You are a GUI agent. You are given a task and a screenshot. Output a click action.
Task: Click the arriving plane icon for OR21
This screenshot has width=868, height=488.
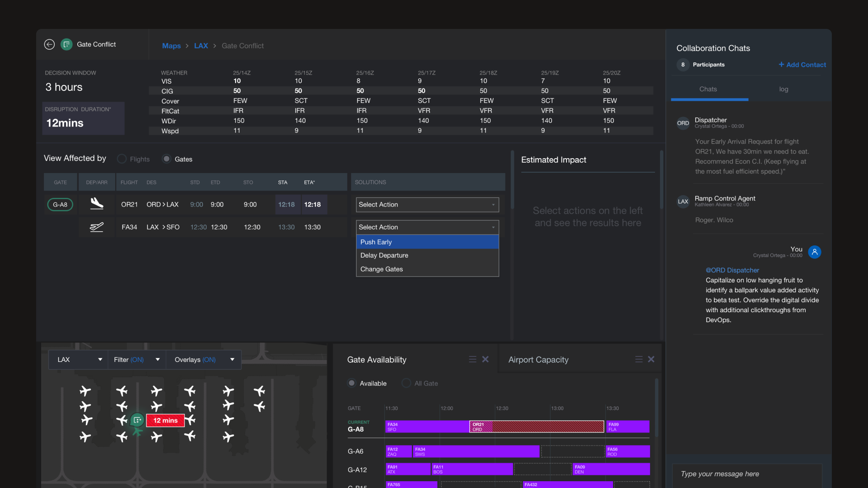[x=97, y=204]
